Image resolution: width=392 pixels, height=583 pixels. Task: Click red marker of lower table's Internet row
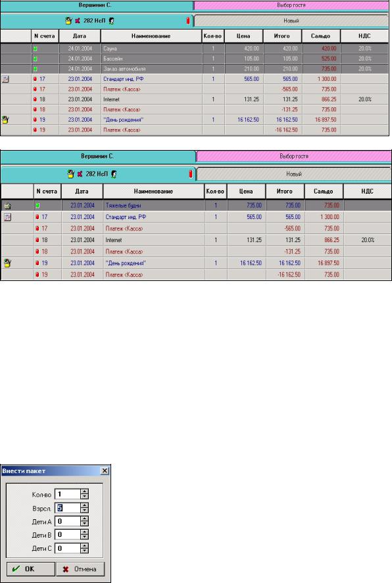(x=37, y=240)
